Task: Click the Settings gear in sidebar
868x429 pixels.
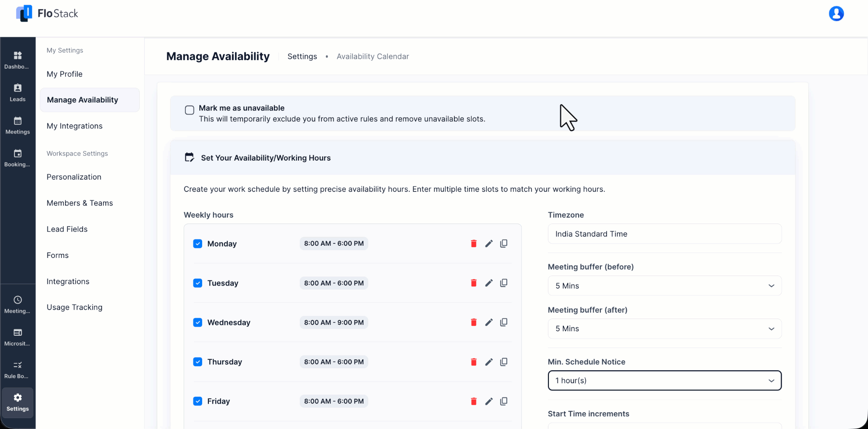Action: [18, 402]
